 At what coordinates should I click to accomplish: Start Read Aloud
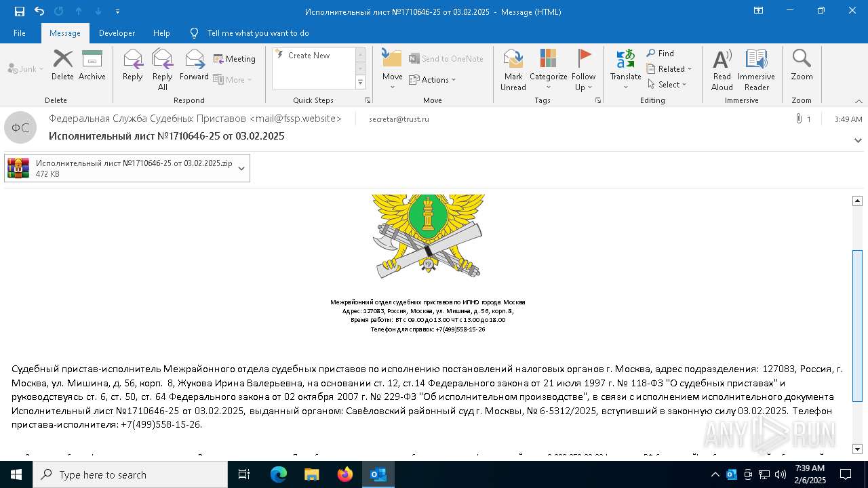(722, 70)
